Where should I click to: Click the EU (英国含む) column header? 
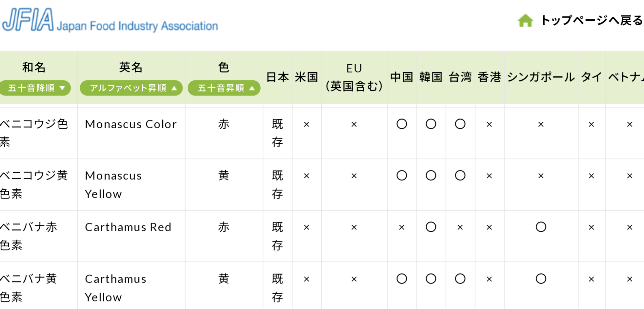point(354,77)
